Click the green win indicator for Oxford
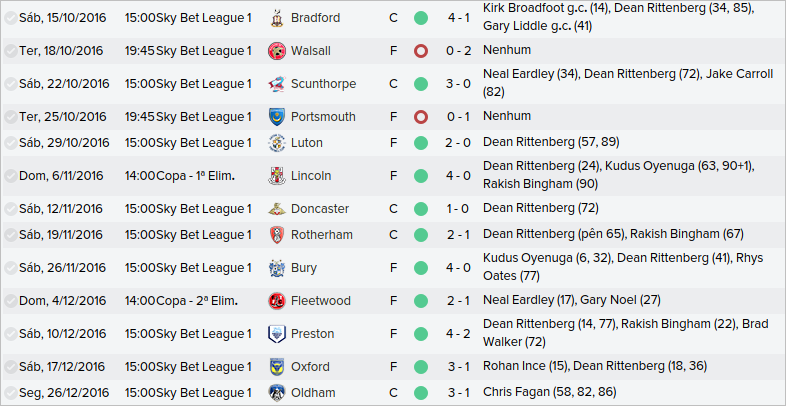Screen dimensions: 786x406 tap(420, 367)
